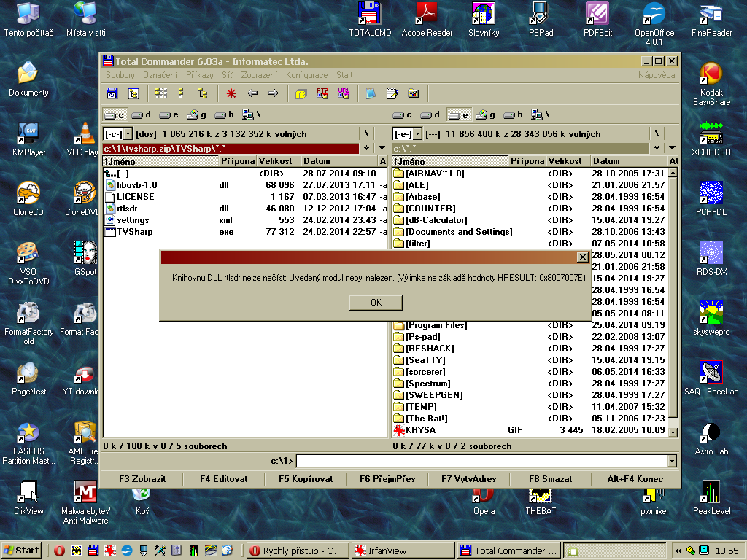
Task: Open the CloneCD desktop icon
Action: point(28,199)
